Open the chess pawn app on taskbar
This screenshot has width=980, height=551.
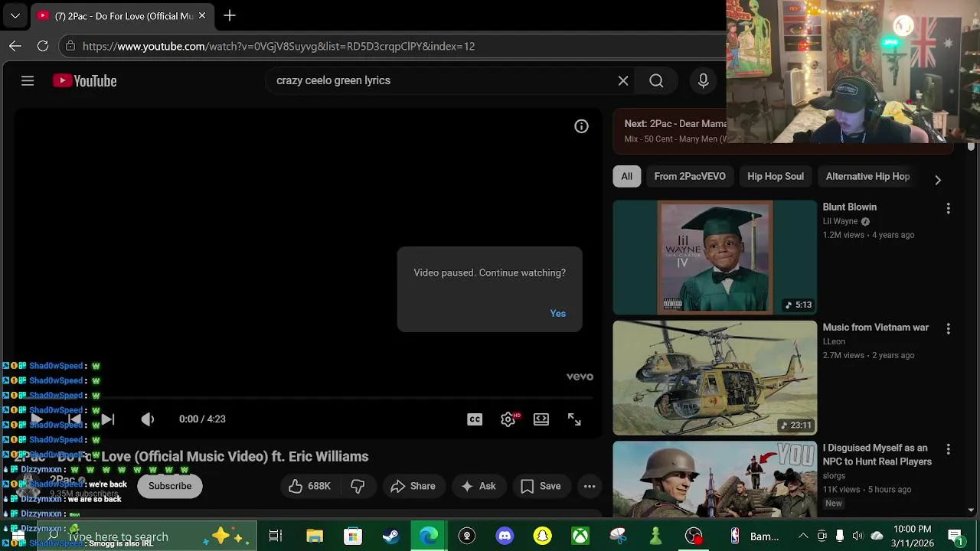[656, 536]
